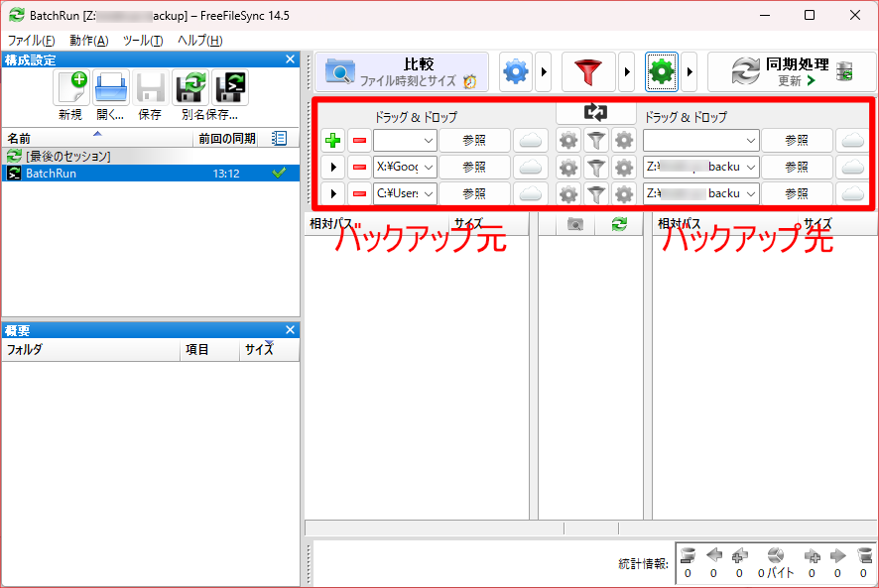Expand the first empty right-side folder combo box

coord(750,141)
